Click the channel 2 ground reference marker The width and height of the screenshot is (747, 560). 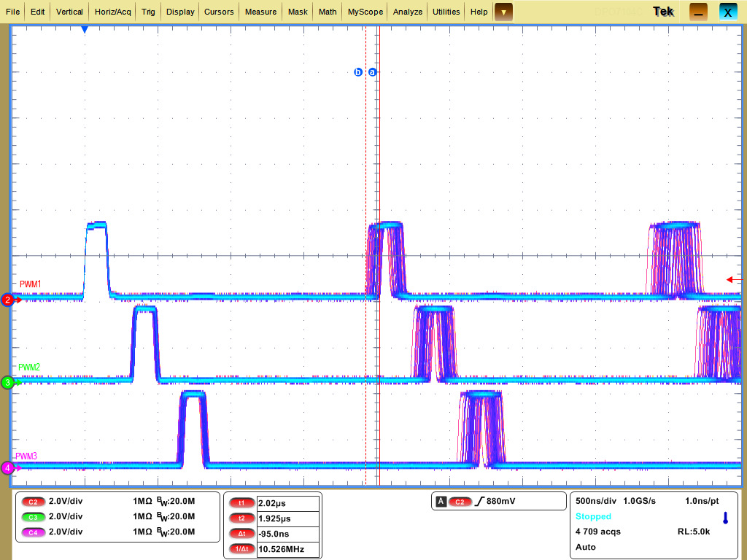tap(7, 300)
